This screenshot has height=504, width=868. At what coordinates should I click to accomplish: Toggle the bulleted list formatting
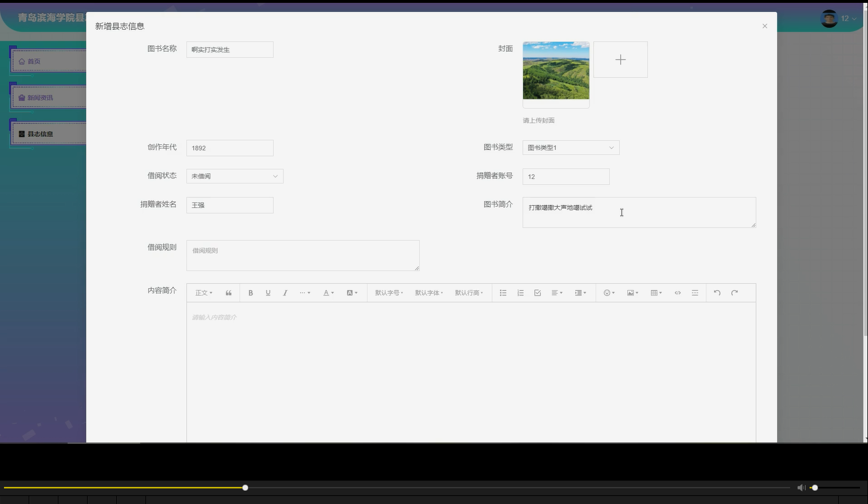coord(503,293)
